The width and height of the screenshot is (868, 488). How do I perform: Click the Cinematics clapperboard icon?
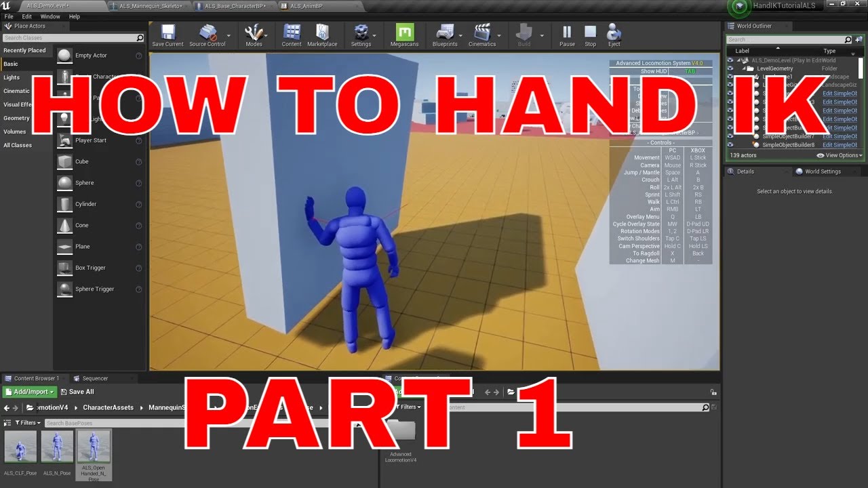click(x=482, y=32)
